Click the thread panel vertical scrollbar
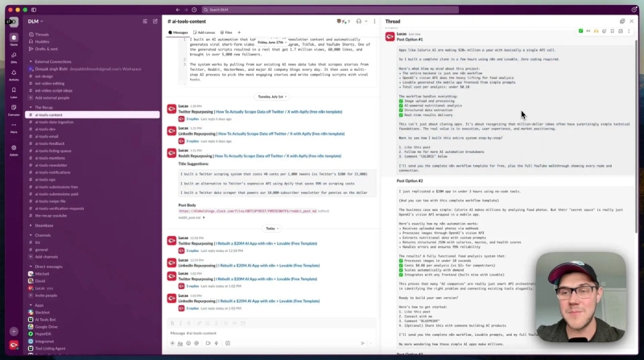This screenshot has height=360, width=644. coord(637,135)
